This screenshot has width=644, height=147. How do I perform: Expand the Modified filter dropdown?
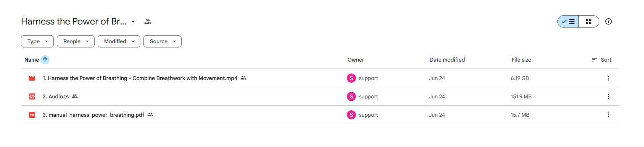tap(119, 41)
